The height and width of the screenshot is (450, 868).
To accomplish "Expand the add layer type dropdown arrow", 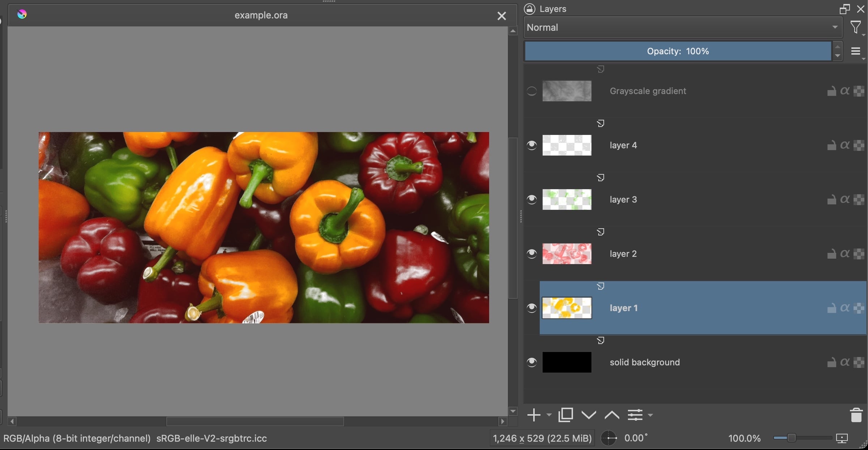I will point(549,415).
